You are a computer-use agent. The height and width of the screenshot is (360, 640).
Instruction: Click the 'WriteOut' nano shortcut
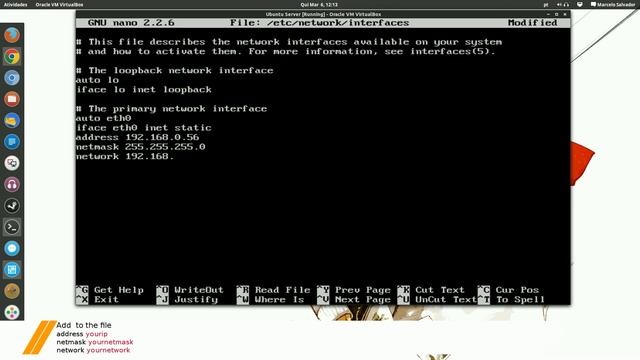[x=190, y=290]
